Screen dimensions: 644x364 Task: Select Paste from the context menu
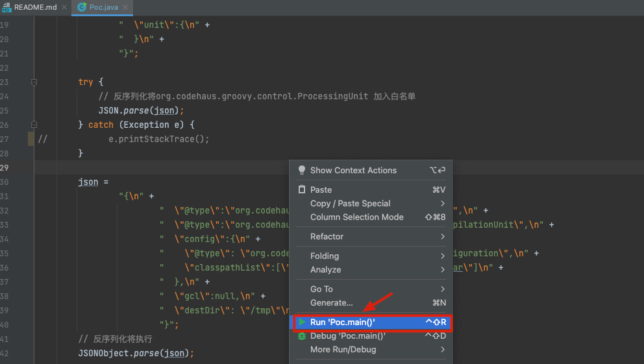tap(371, 189)
